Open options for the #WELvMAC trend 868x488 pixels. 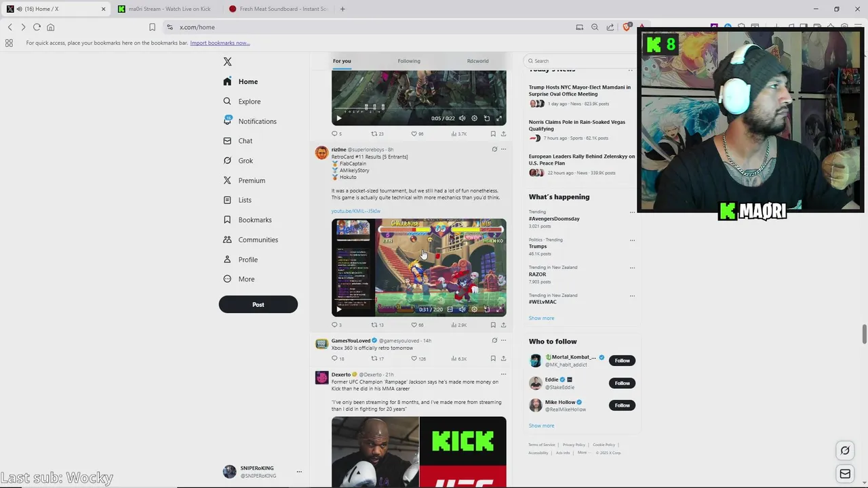632,296
